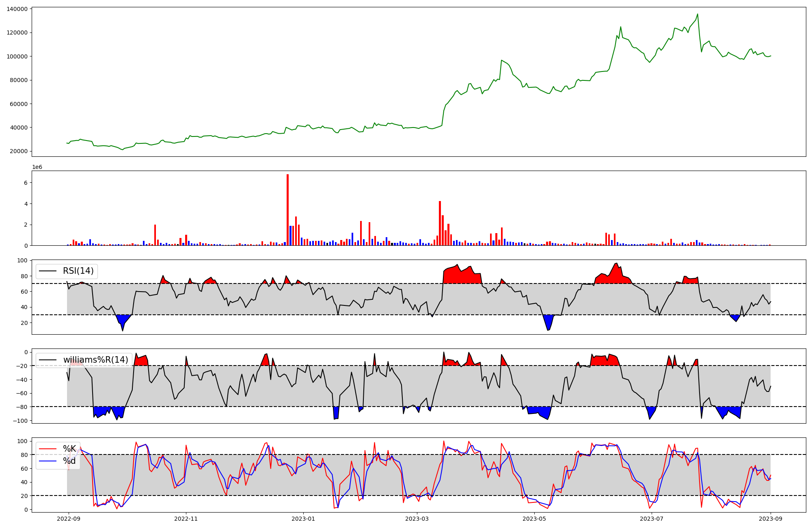Click the 1e6 volume scale label

tap(37, 167)
